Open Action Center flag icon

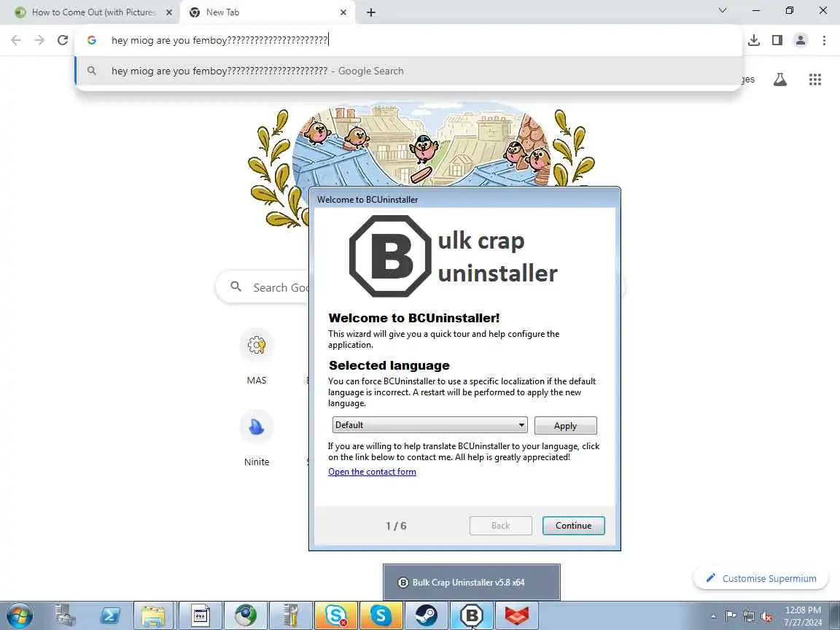click(x=730, y=616)
